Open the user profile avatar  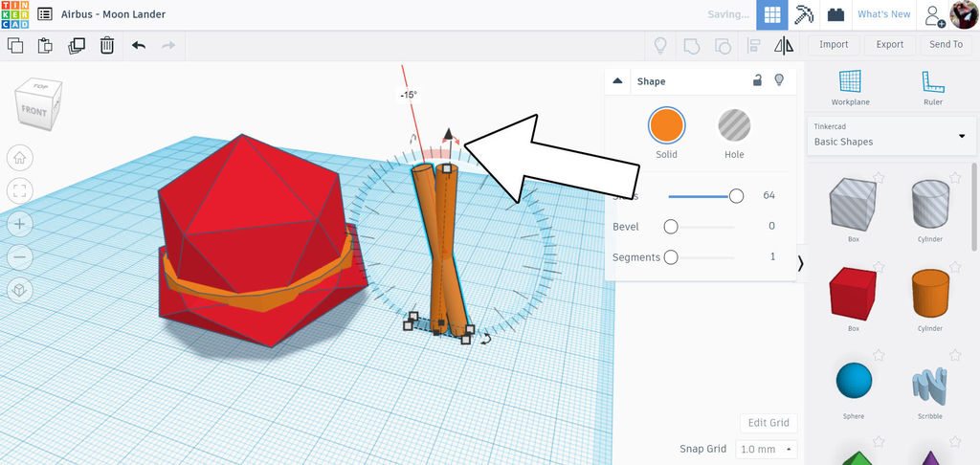pyautogui.click(x=965, y=14)
